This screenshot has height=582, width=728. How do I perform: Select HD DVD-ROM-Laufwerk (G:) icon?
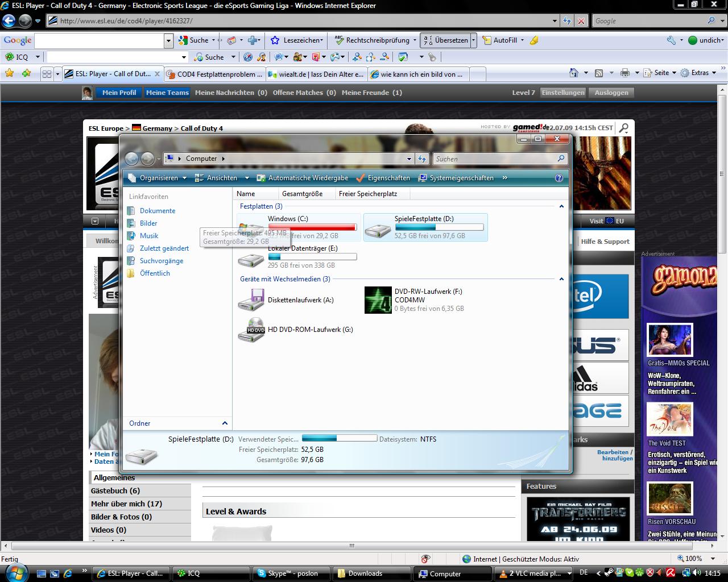point(251,330)
